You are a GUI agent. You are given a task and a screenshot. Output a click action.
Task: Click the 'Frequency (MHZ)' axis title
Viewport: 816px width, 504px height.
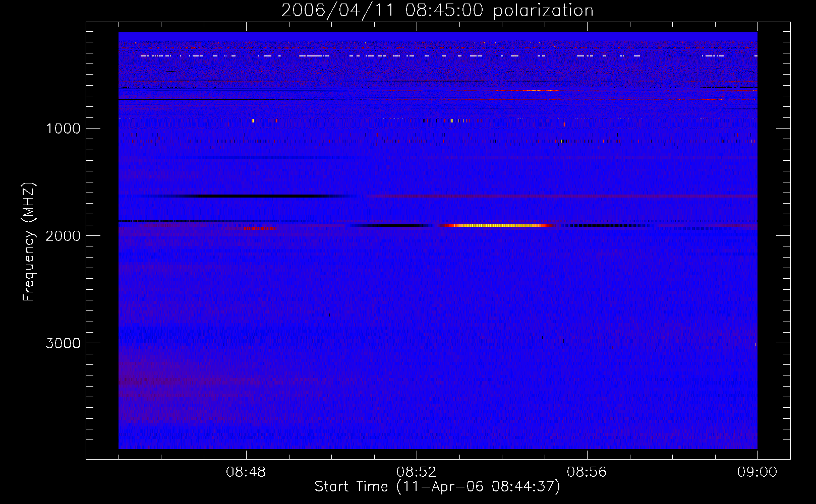point(29,242)
